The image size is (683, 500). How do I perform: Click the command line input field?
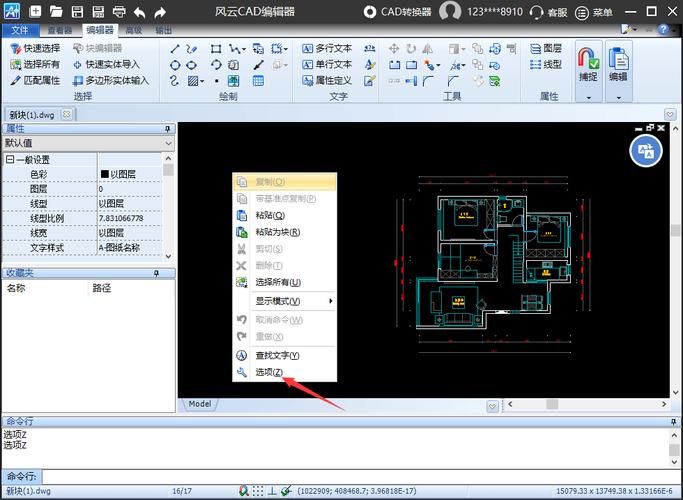coord(361,476)
